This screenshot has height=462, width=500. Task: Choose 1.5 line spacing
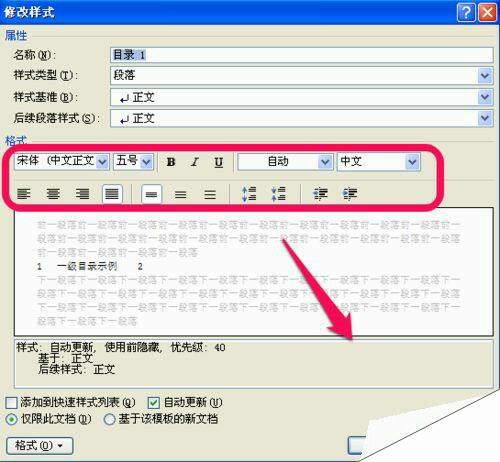[x=181, y=194]
